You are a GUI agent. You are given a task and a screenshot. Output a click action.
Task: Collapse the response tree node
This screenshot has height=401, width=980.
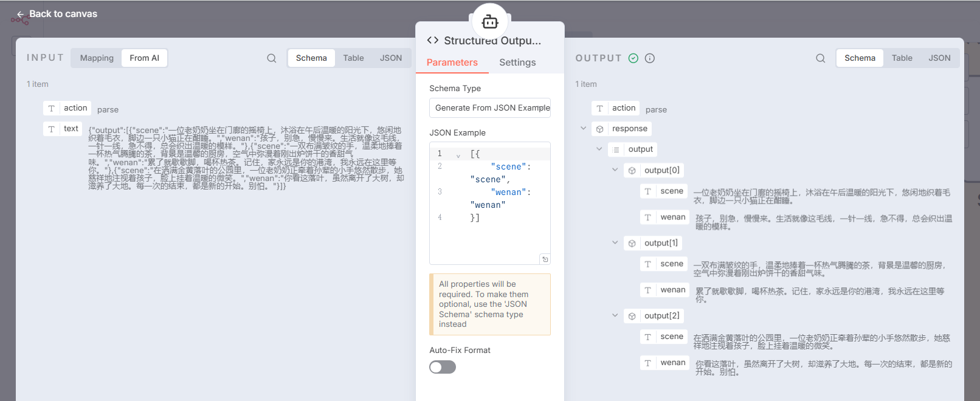[x=584, y=129]
